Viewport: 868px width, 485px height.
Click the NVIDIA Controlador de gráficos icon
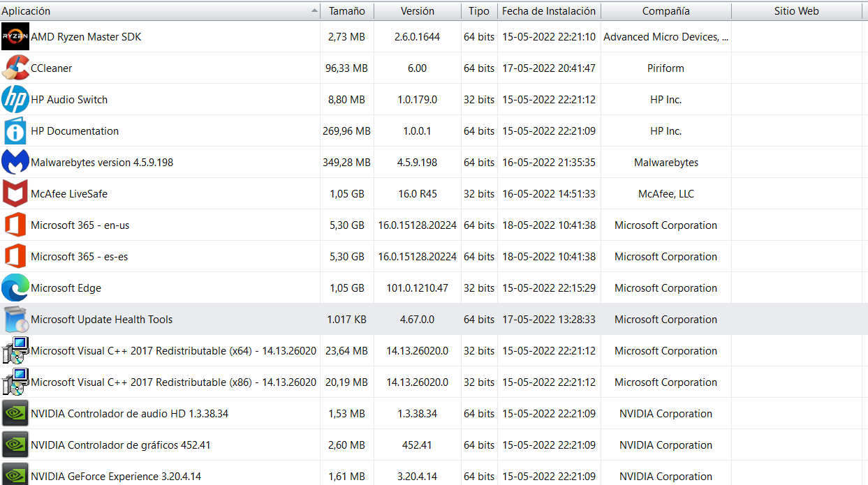[15, 445]
